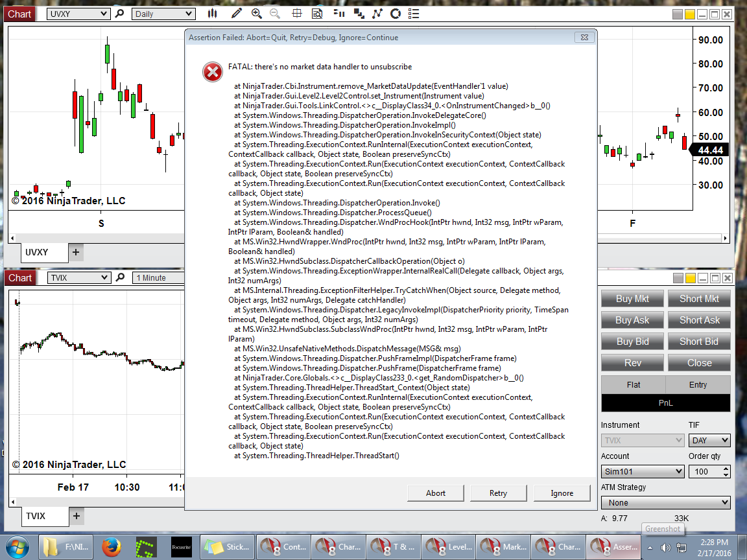The image size is (747, 560).
Task: Open the TIF DAY dropdown
Action: (709, 441)
